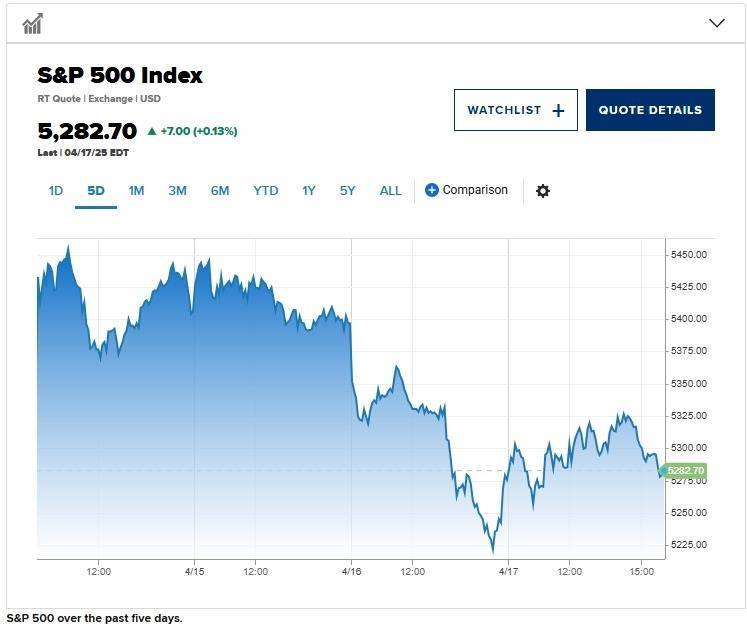Click the blue plus Comparison icon

(x=431, y=190)
